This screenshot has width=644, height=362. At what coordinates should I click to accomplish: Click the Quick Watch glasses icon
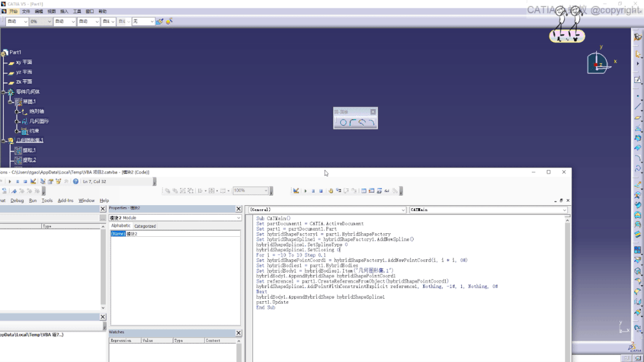coord(387,191)
